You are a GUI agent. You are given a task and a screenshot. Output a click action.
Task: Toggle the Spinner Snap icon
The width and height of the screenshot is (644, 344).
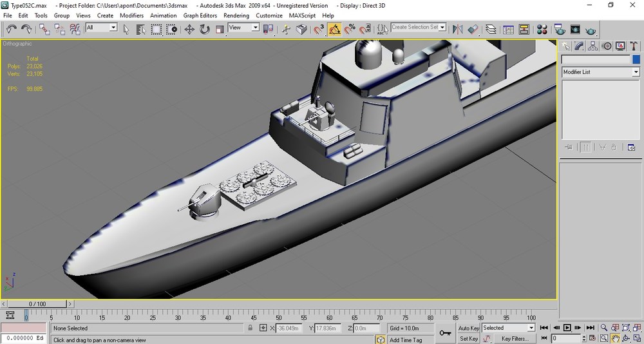pos(365,29)
